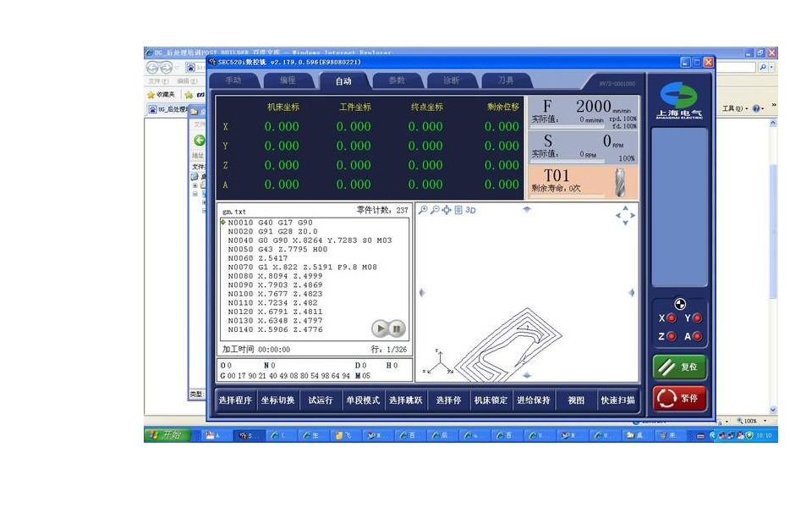Click the T01 tool thumbnail image
This screenshot has width=812, height=508.
618,180
